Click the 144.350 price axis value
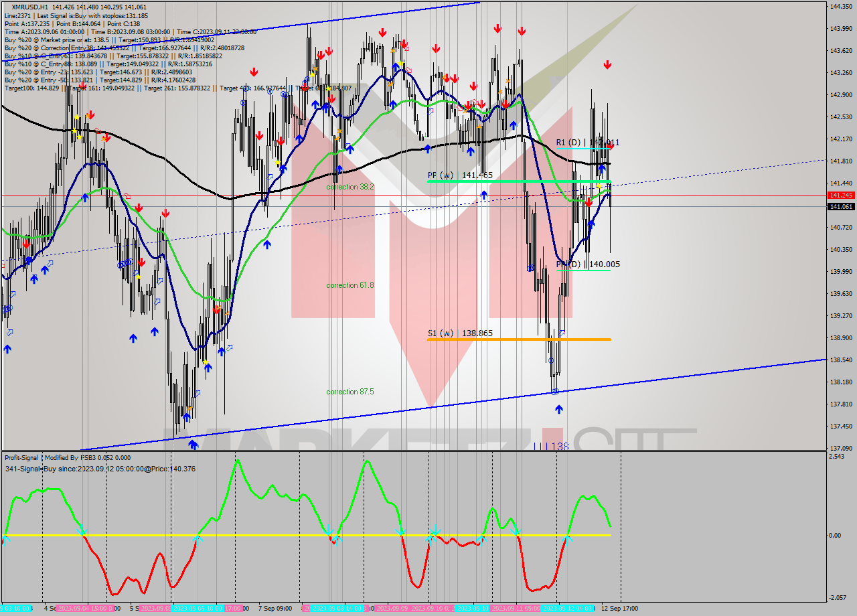Screen dimensions: 857x616 click(841, 7)
